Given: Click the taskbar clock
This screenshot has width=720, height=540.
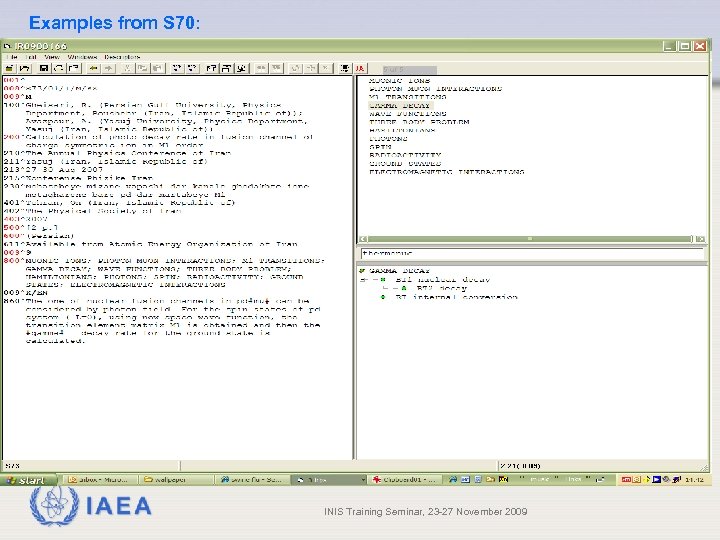Looking at the screenshot, I should coord(693,480).
